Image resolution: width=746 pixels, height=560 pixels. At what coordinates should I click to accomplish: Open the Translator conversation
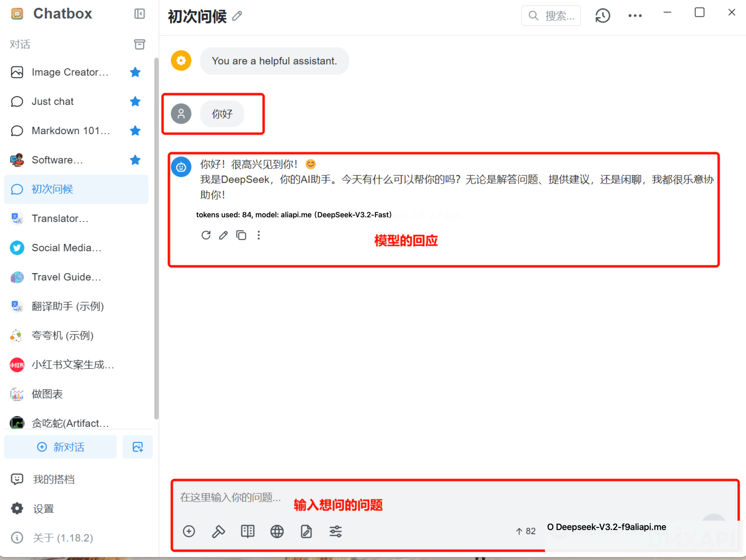[x=76, y=219]
